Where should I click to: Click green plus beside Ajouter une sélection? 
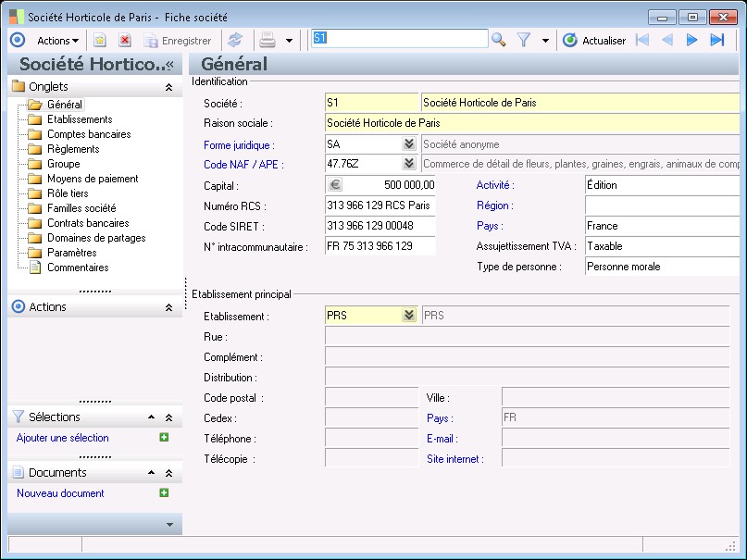click(x=164, y=438)
